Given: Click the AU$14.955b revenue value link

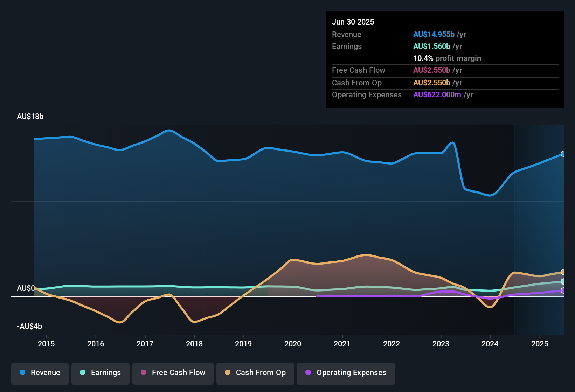Looking at the screenshot, I should (434, 34).
